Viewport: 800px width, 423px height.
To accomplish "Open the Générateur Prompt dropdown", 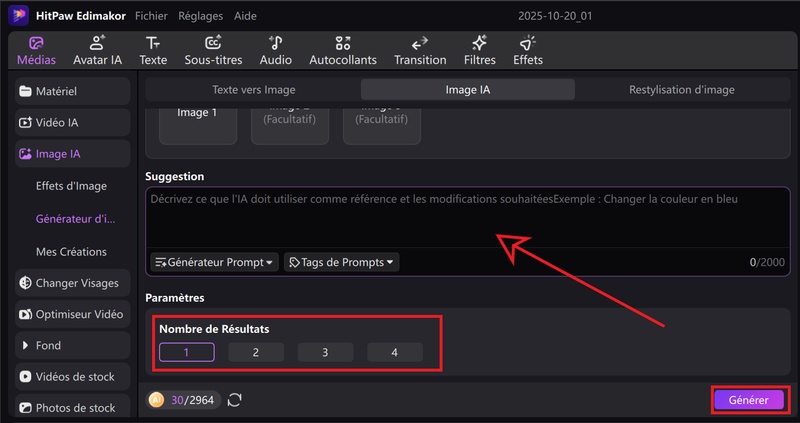I will 214,262.
